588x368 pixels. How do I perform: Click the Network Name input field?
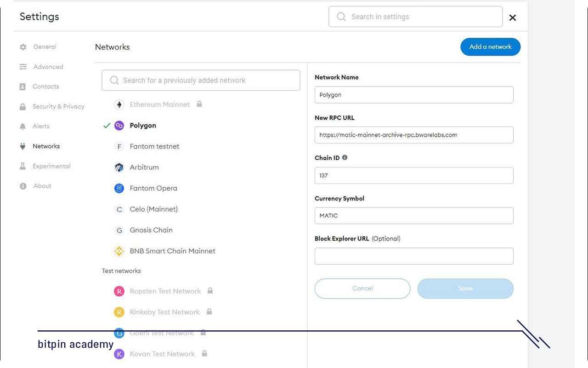(x=414, y=95)
